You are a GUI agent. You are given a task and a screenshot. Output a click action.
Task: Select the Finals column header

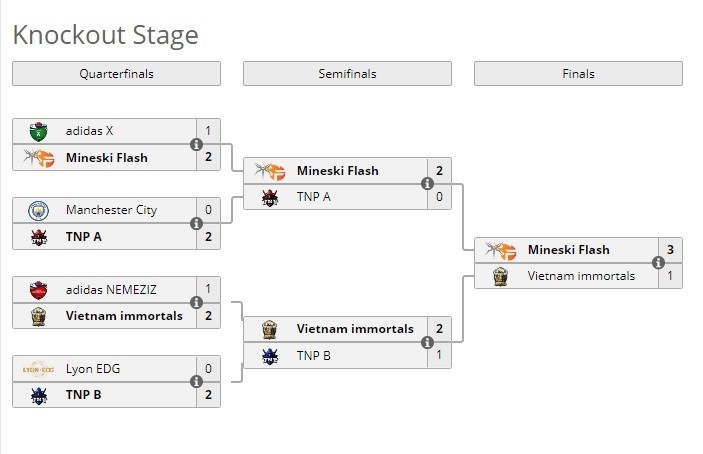pyautogui.click(x=578, y=74)
